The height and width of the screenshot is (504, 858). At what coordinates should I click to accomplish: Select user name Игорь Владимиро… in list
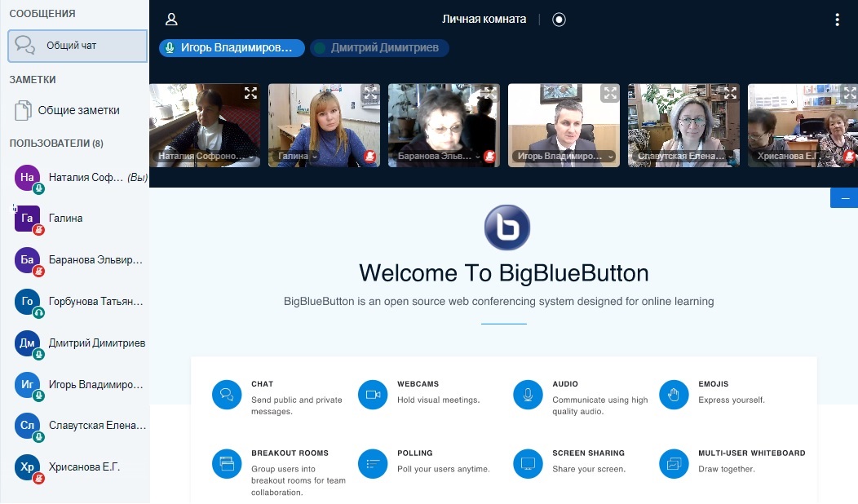[x=95, y=385]
